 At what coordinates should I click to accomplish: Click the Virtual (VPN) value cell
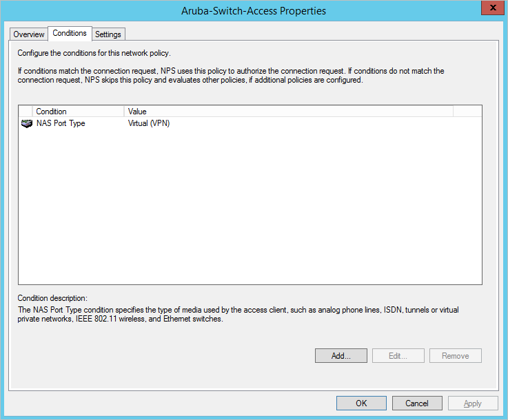coord(149,123)
